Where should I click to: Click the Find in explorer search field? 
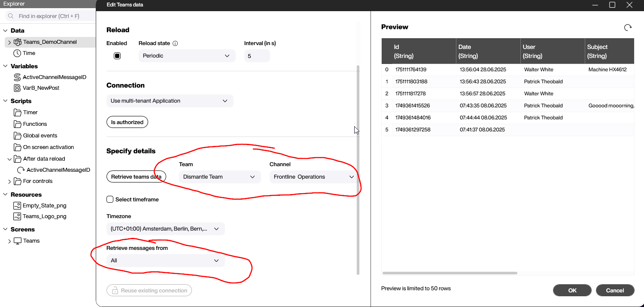tap(49, 16)
